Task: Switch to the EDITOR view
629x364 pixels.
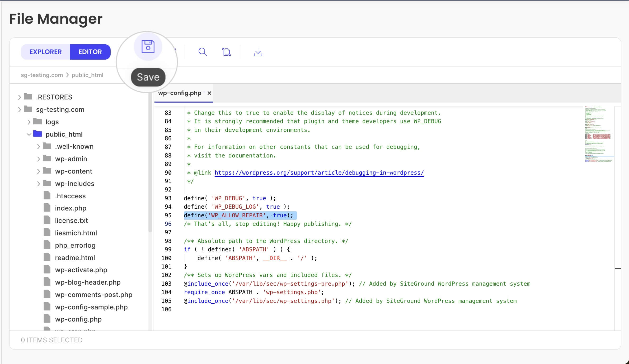Action: 90,52
